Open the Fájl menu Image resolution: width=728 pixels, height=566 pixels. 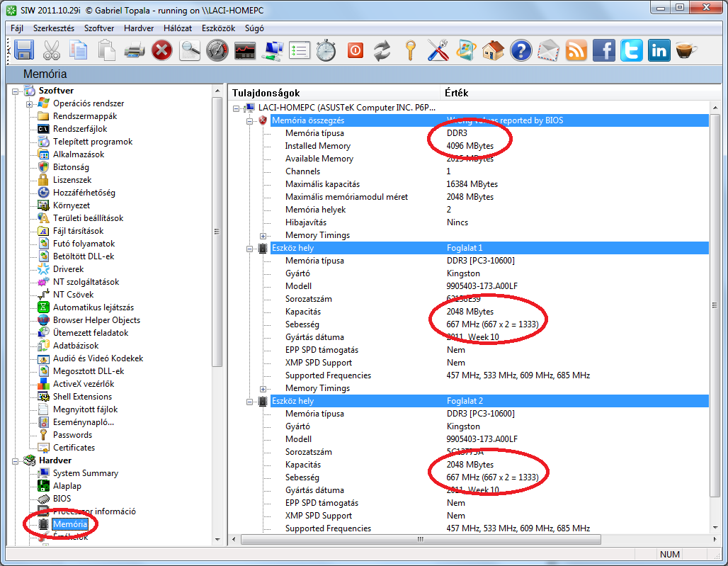17,28
